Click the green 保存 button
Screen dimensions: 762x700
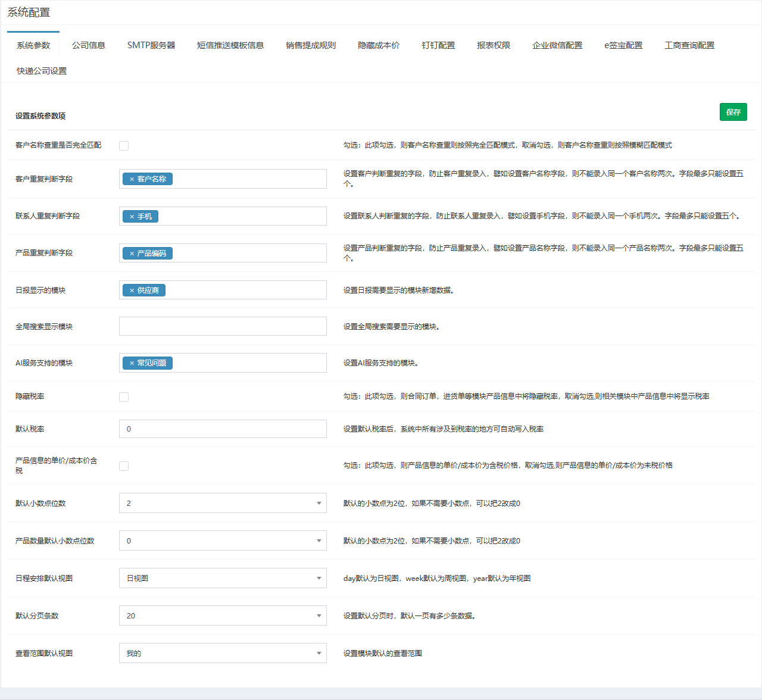[733, 112]
